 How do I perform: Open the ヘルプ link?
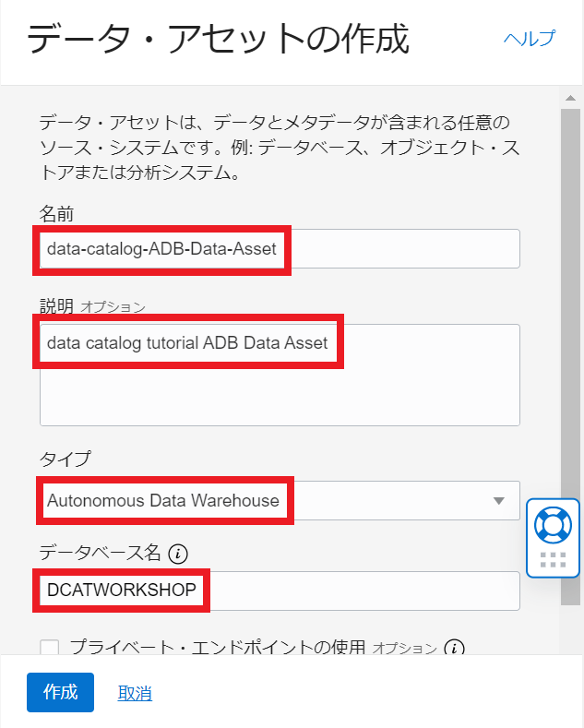[529, 39]
